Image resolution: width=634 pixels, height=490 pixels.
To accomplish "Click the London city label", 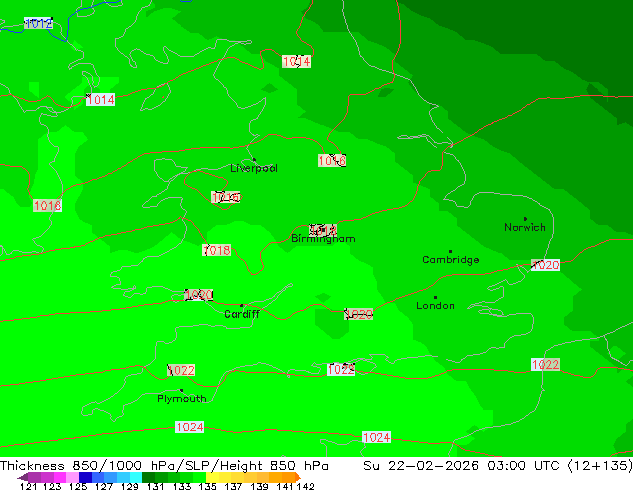I will pyautogui.click(x=435, y=306).
